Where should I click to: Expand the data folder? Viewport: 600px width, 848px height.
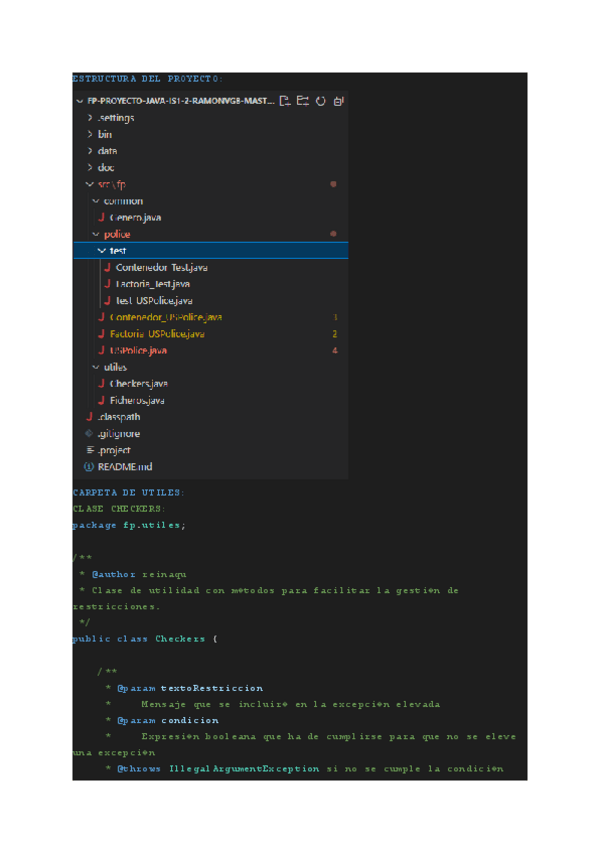click(91, 151)
